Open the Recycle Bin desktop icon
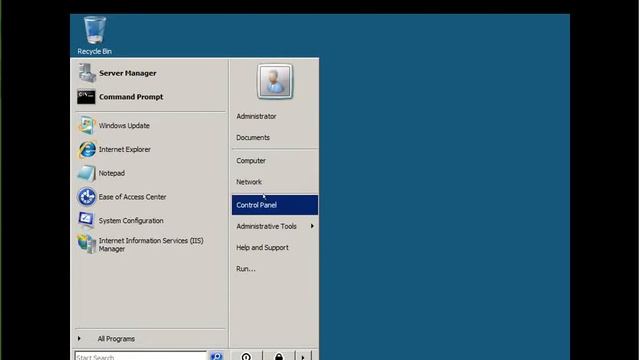The image size is (640, 360). point(95,35)
